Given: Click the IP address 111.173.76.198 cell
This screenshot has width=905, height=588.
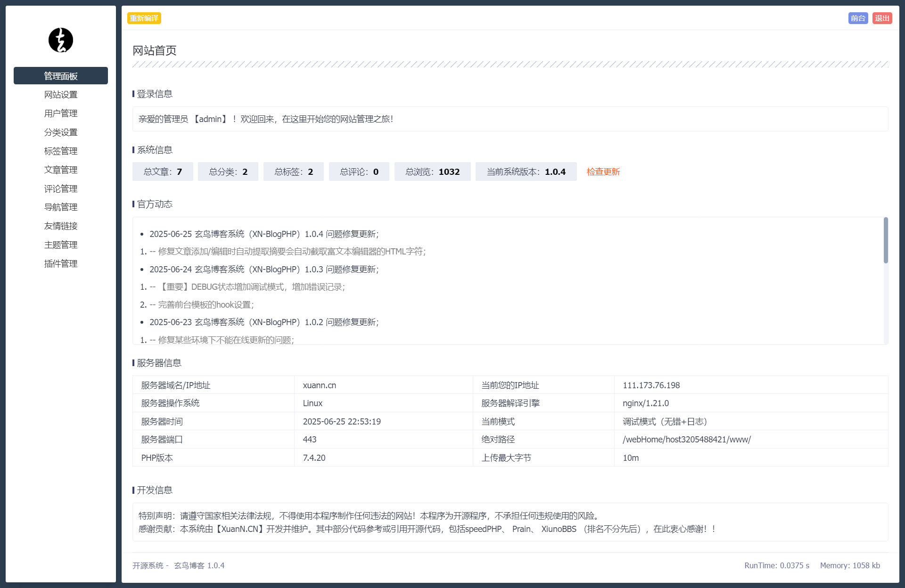Looking at the screenshot, I should pyautogui.click(x=751, y=385).
